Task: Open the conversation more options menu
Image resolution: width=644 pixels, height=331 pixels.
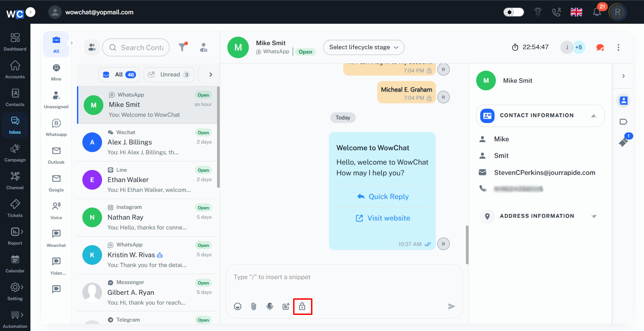Action: 618,47
